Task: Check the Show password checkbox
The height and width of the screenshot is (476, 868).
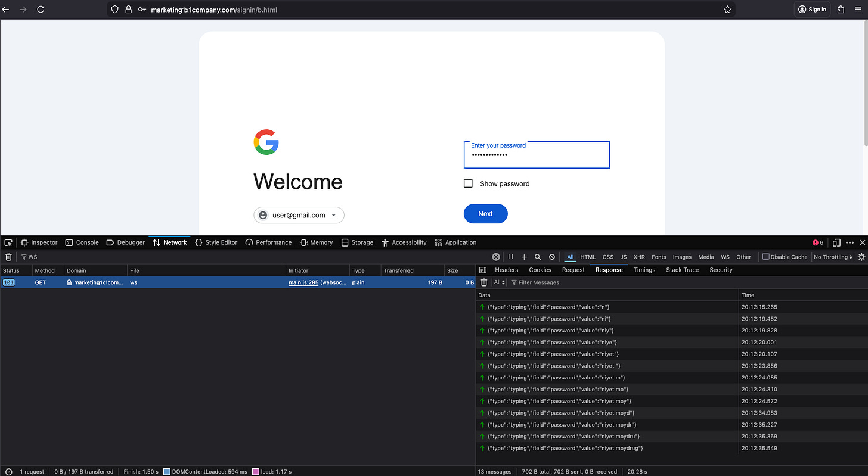Action: coord(468,183)
